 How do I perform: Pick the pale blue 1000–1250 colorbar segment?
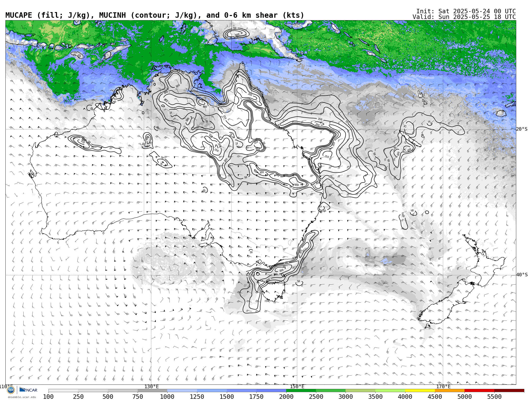coord(182,391)
